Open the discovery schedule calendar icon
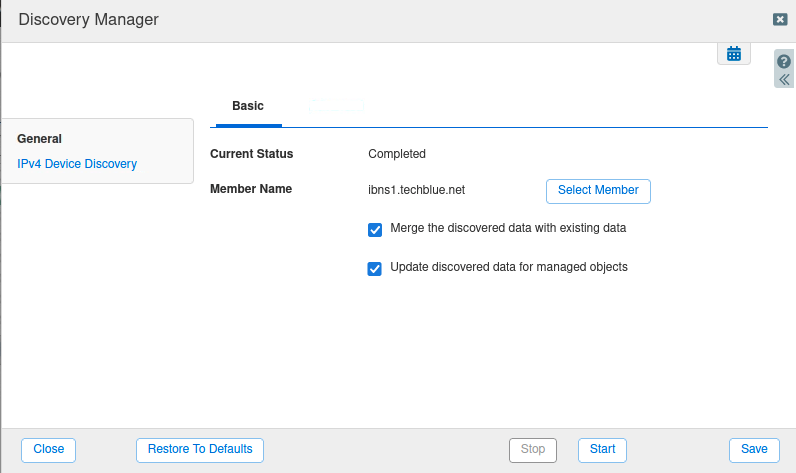Viewport: 796px width, 473px height. click(x=733, y=54)
